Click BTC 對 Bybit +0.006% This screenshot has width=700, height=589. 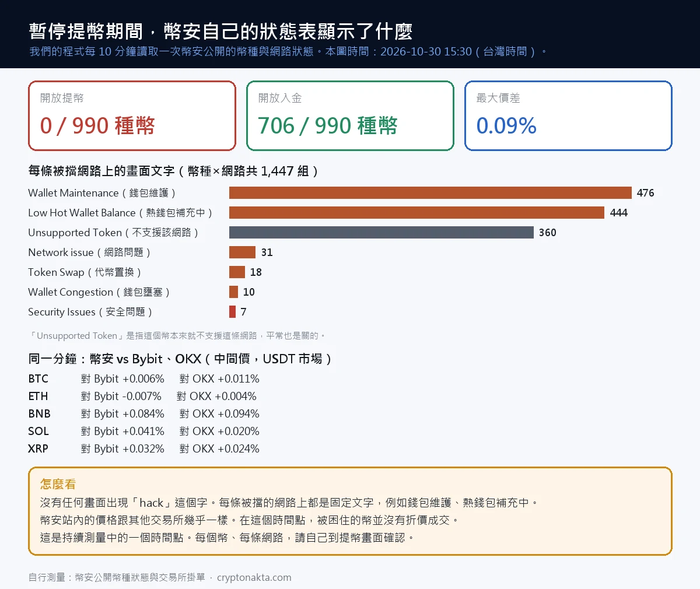123,379
